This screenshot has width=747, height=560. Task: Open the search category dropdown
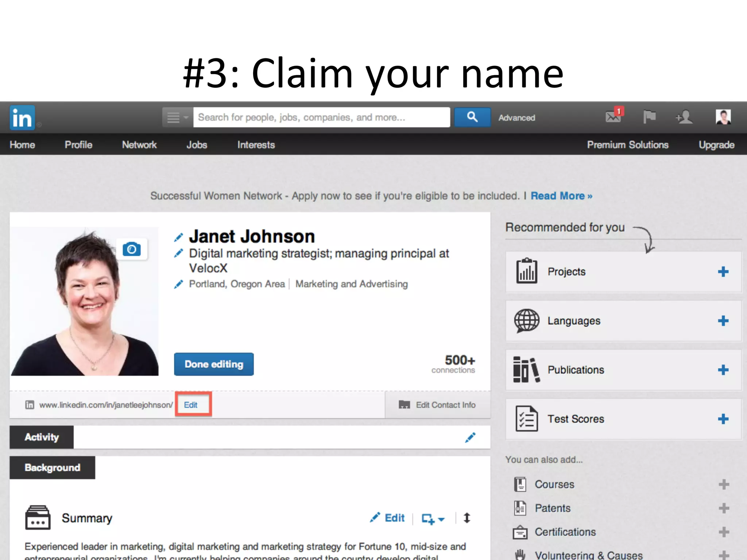tap(177, 117)
